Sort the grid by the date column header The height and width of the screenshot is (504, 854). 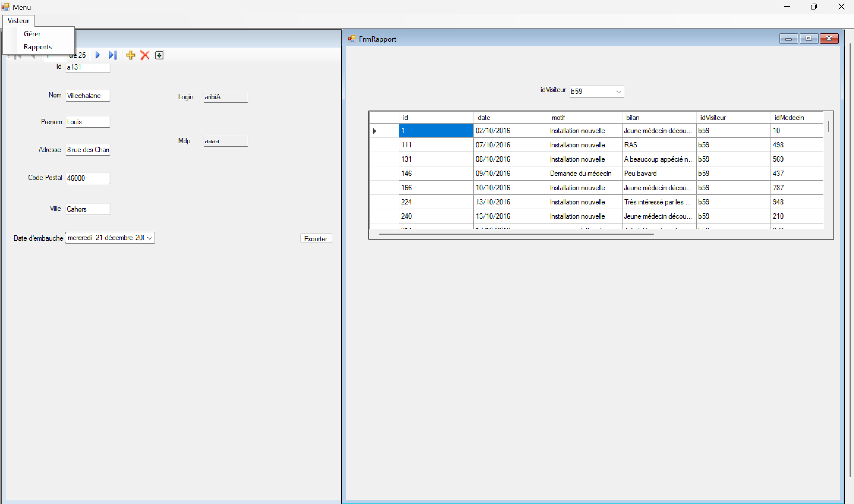click(x=509, y=117)
